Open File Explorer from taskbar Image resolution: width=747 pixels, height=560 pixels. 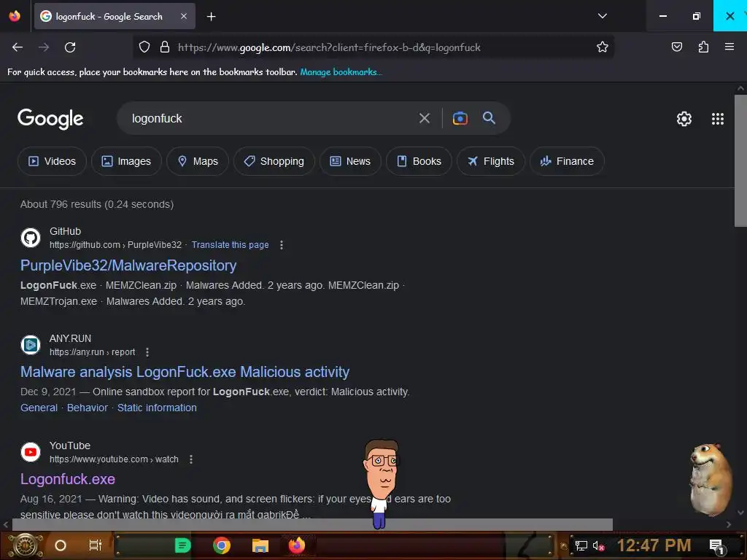pos(260,545)
